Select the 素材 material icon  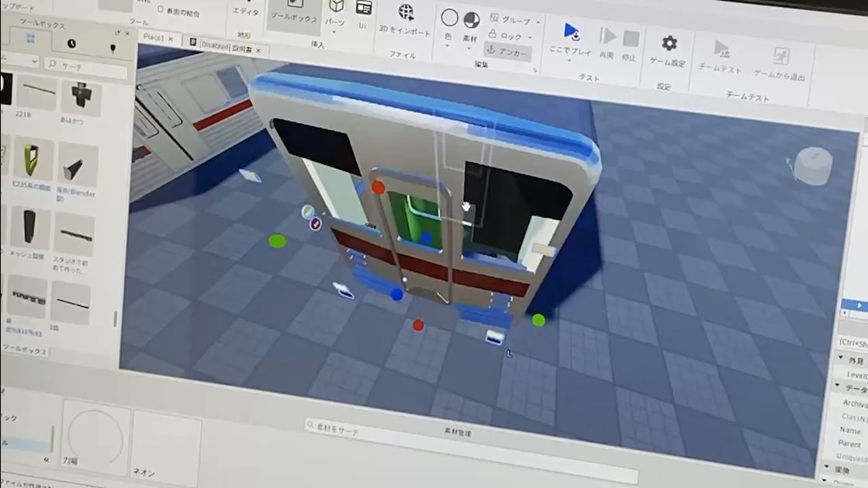click(471, 20)
